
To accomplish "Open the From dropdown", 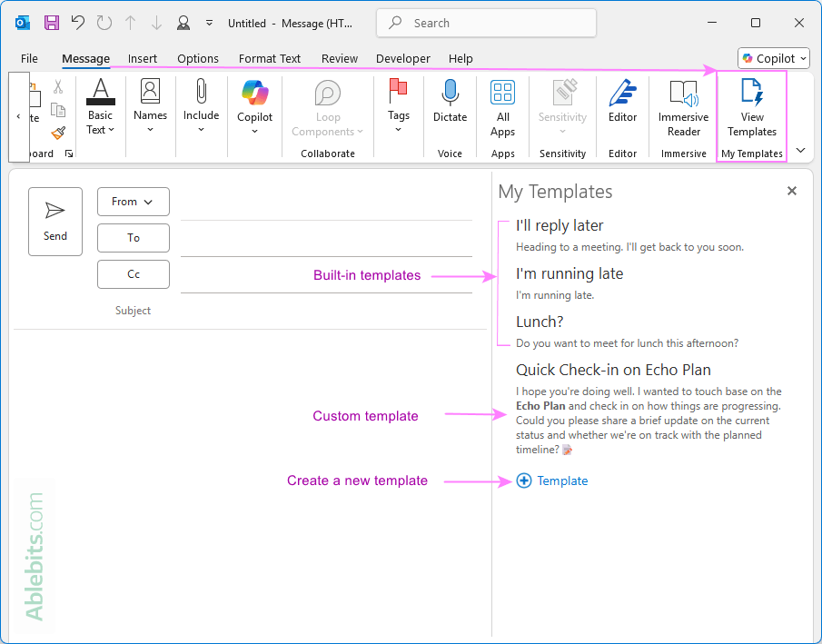I will point(134,202).
